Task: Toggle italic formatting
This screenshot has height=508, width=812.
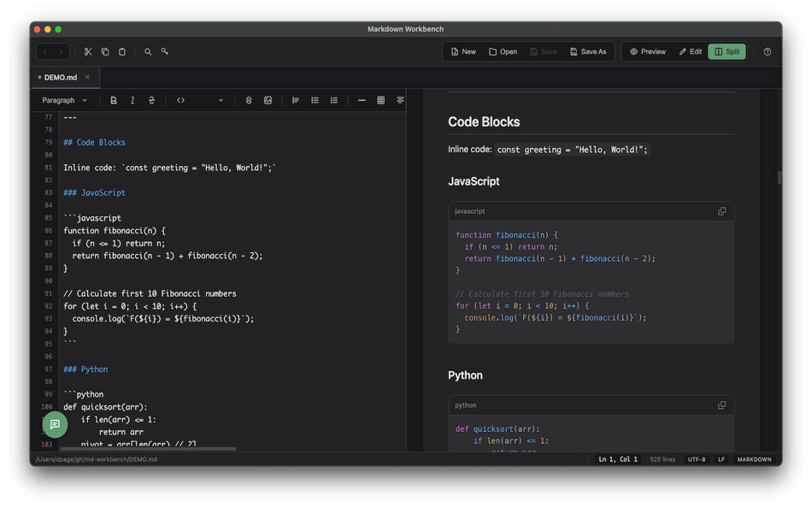Action: point(132,100)
